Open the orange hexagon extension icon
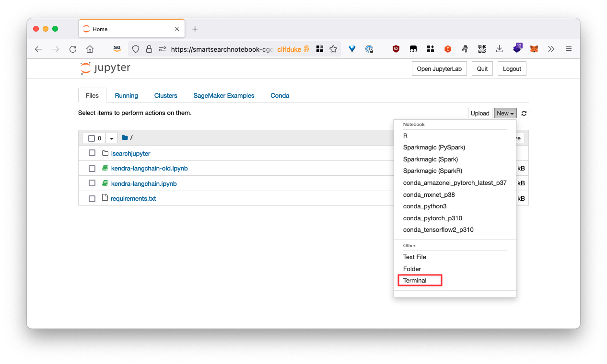 pos(448,49)
